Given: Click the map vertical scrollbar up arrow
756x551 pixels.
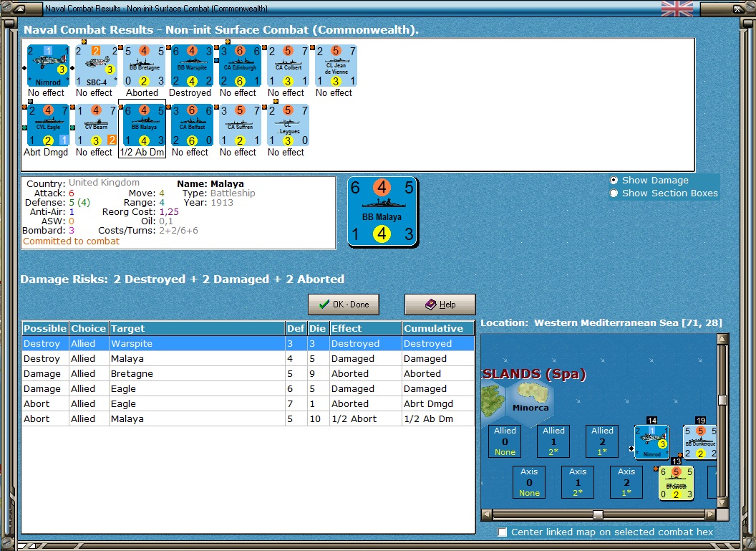Looking at the screenshot, I should point(722,339).
